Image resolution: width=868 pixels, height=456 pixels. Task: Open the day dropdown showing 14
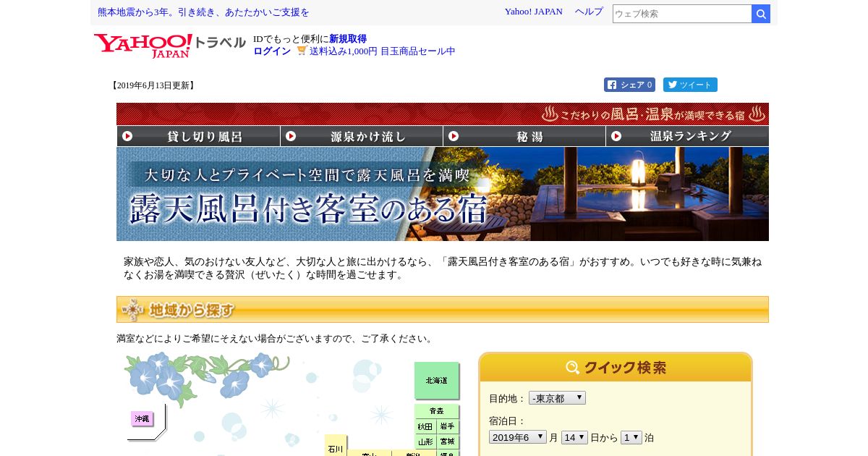click(x=574, y=437)
